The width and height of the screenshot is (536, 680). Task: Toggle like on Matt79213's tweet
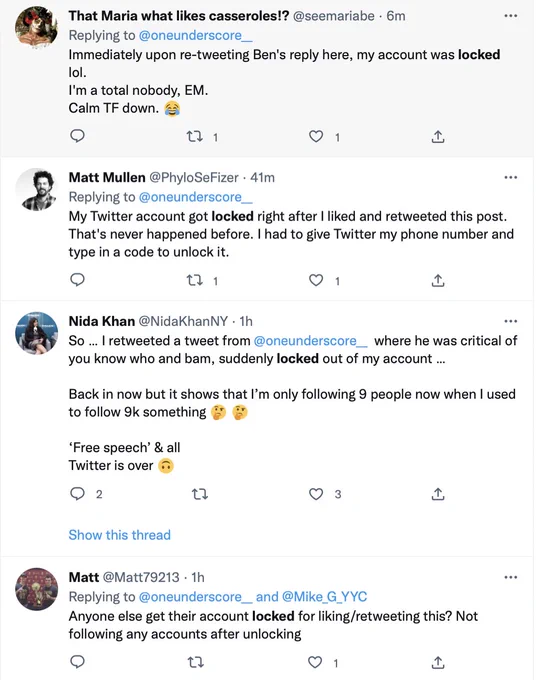[315, 662]
